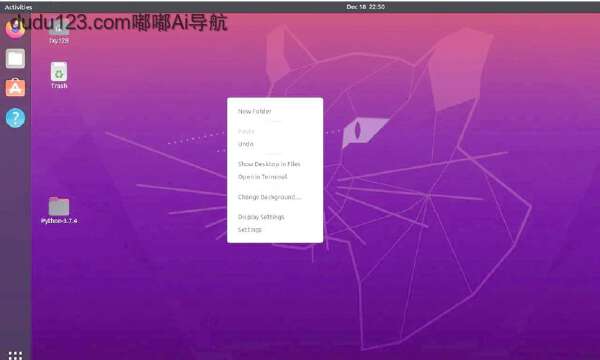Open the Firefox icon in the dock
Image resolution: width=600 pixels, height=360 pixels.
pyautogui.click(x=15, y=29)
